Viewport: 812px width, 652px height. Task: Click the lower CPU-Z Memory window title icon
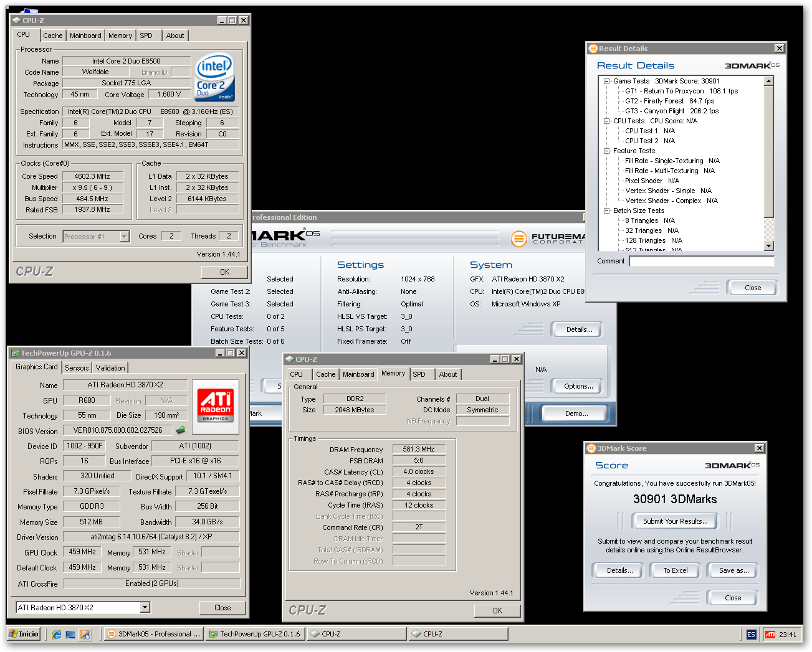(x=290, y=359)
